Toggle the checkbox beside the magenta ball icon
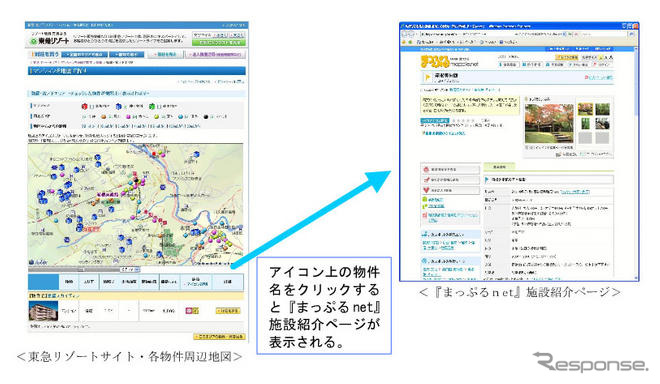 [135, 117]
